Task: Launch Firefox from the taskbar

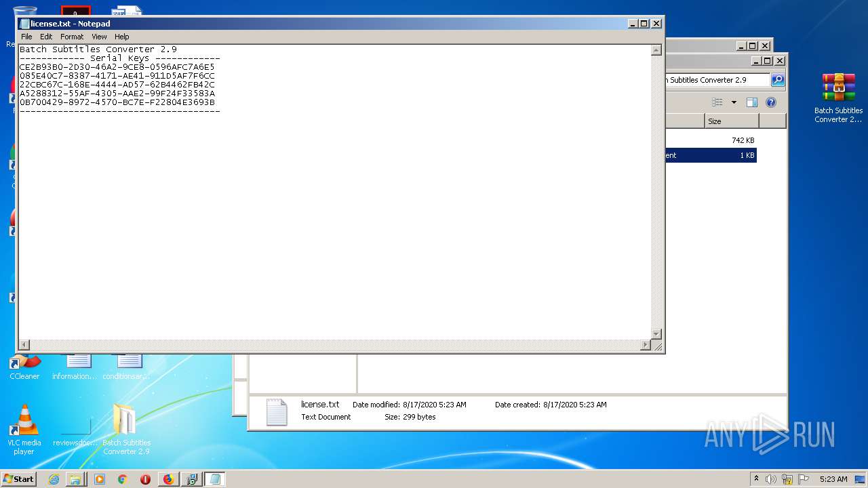Action: (168, 479)
